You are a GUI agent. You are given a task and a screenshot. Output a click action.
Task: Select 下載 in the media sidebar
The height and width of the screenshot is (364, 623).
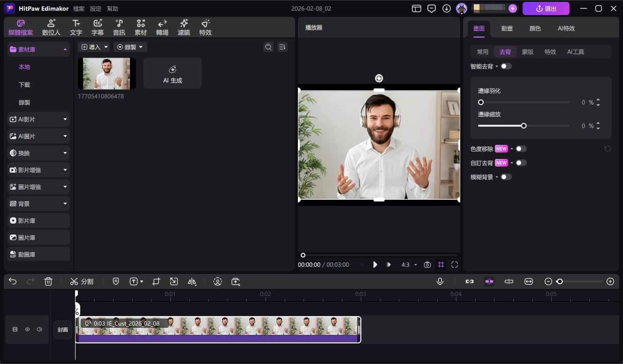coord(24,84)
